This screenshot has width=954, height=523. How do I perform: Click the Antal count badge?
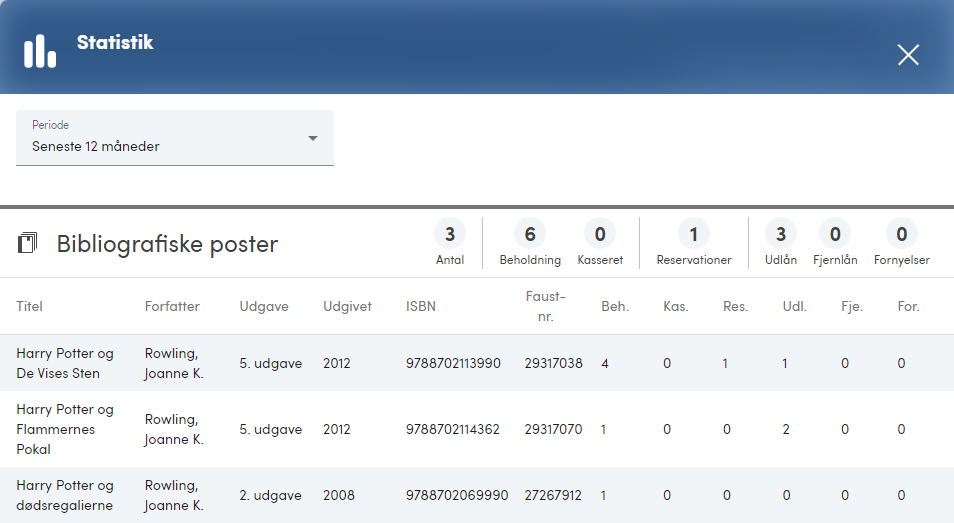(450, 234)
